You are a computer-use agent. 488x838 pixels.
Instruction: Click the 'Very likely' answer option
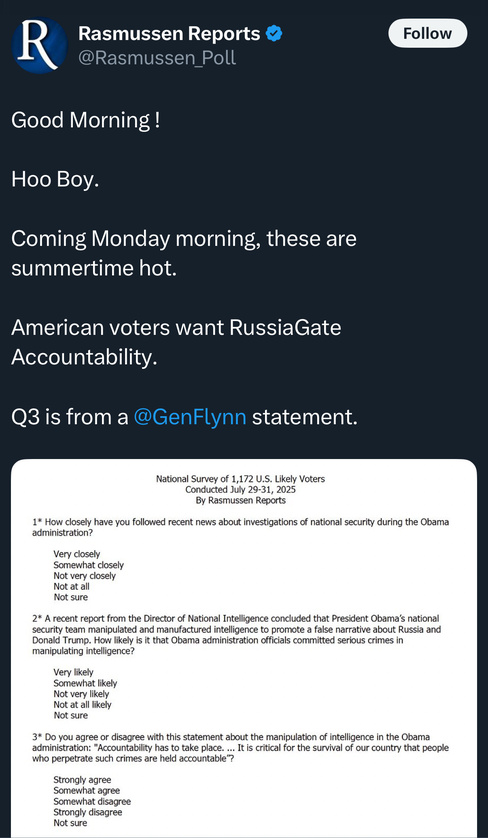(x=73, y=672)
